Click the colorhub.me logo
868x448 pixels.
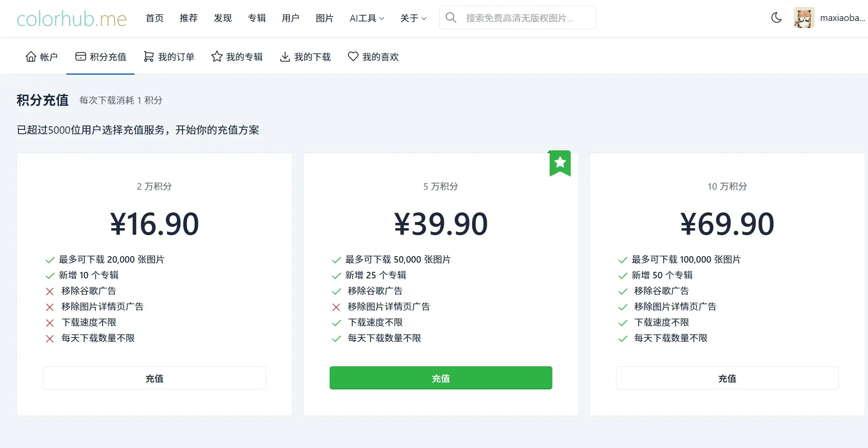point(72,19)
